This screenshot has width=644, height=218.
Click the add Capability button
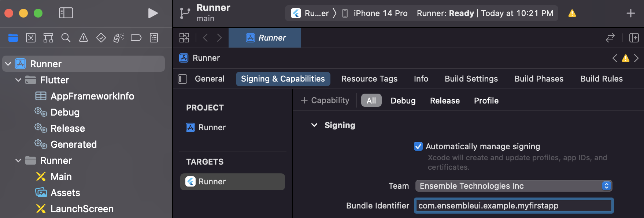pyautogui.click(x=325, y=101)
